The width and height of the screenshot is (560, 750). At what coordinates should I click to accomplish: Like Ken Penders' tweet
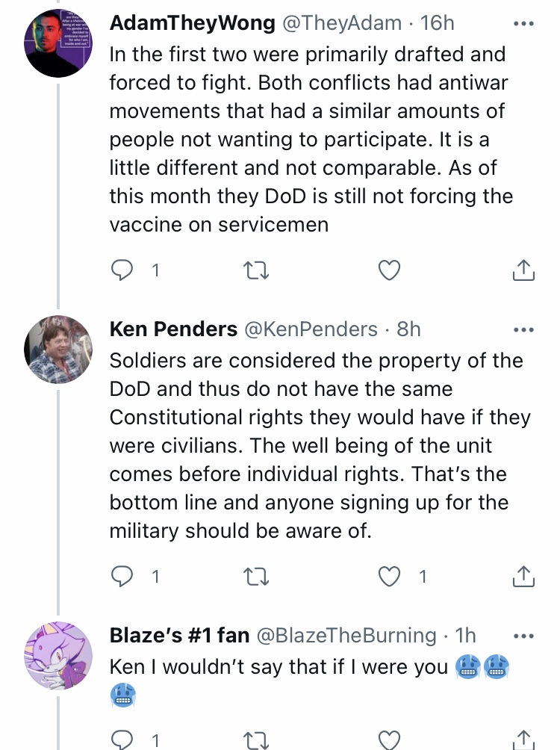pos(389,577)
